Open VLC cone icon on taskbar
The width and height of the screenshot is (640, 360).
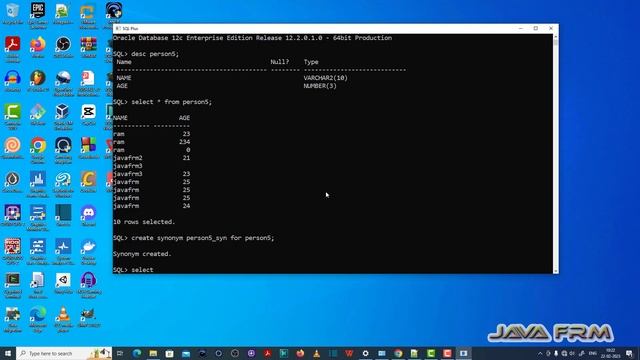click(316, 353)
